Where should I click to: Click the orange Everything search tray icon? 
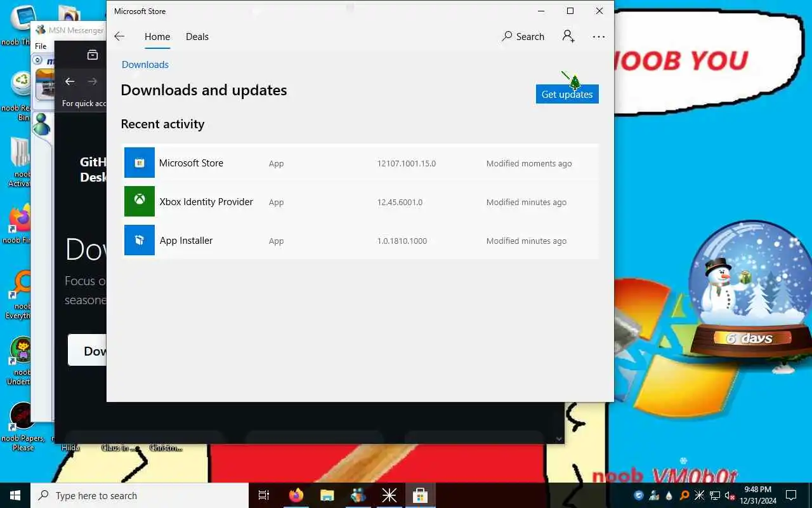pos(684,495)
